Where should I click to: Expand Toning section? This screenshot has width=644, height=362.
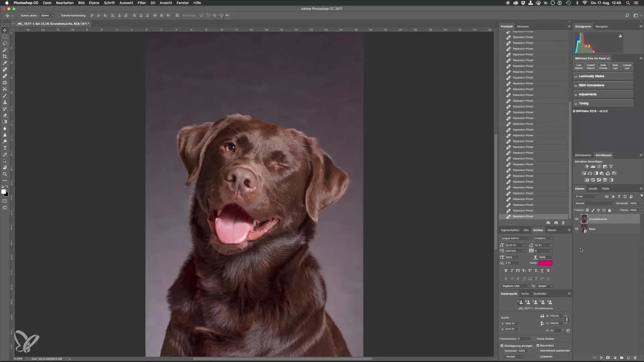(x=603, y=104)
